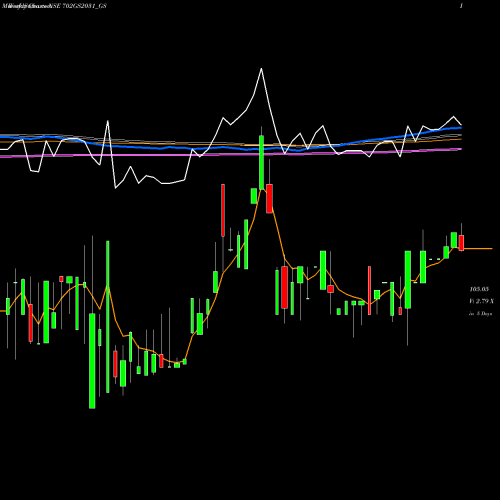
Task: Click the 105.05 price value label
Action: tap(479, 289)
